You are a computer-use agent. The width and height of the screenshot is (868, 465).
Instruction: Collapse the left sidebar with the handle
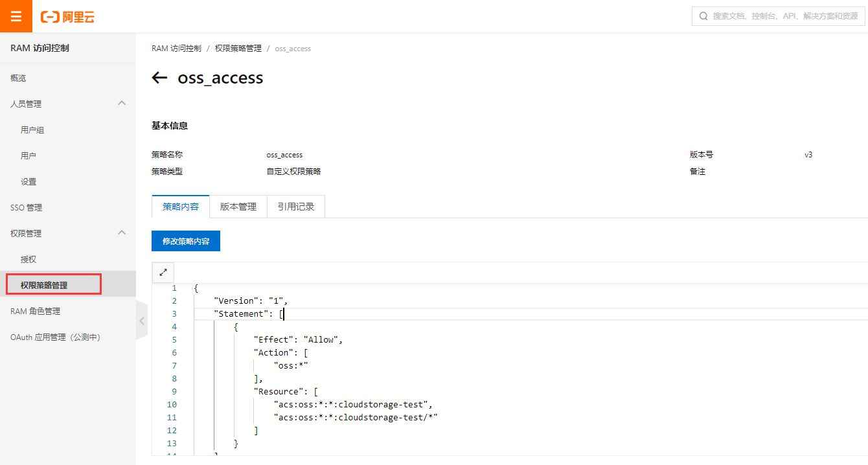[x=142, y=320]
